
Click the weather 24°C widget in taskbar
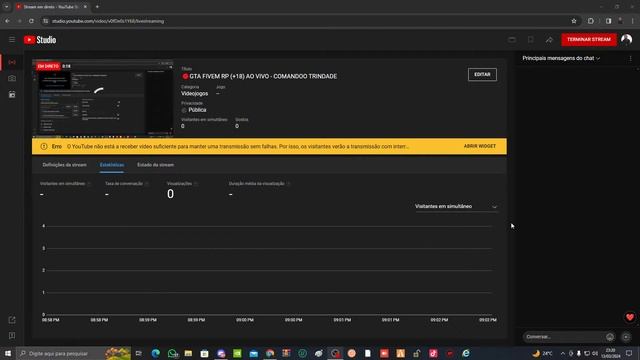(x=542, y=353)
